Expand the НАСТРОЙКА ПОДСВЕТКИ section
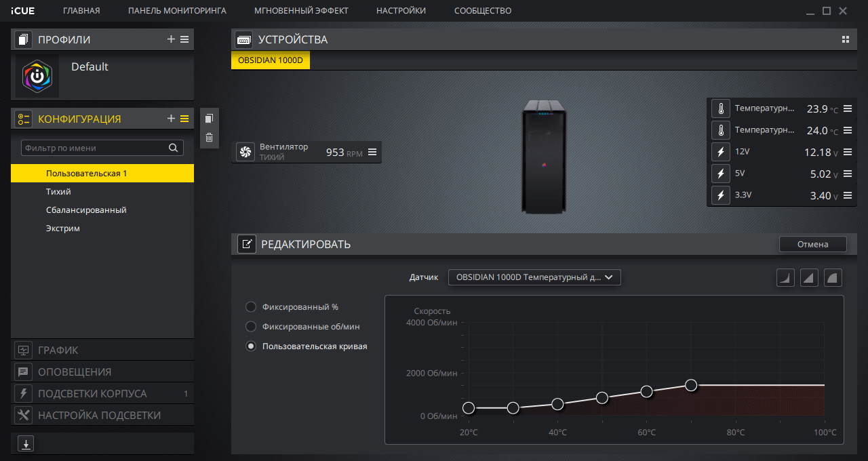 coord(102,416)
